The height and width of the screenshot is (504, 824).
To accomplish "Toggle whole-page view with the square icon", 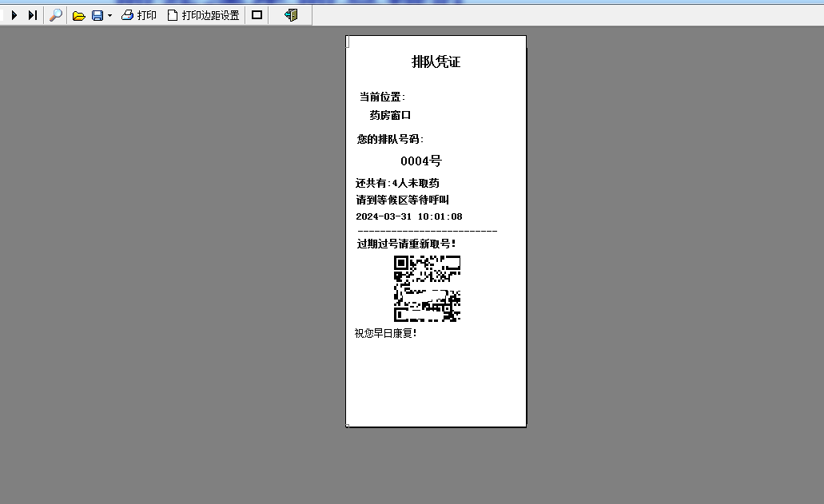I will coord(257,14).
